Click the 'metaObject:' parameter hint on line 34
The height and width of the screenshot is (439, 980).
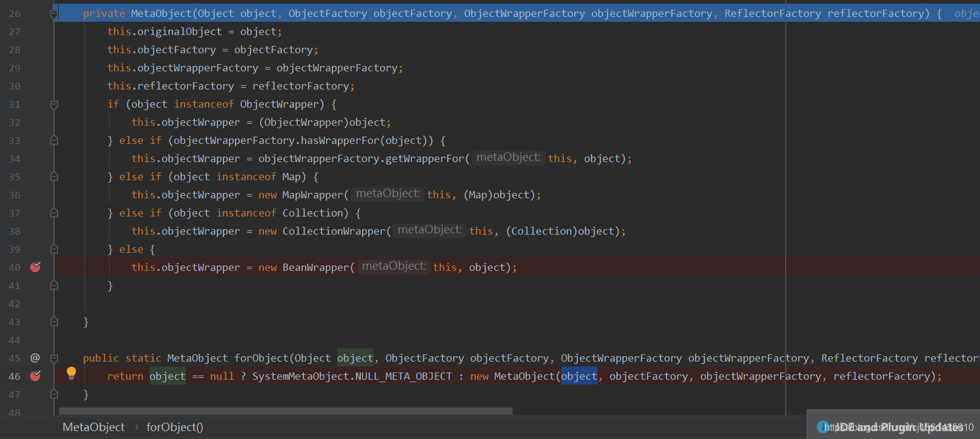coord(508,157)
